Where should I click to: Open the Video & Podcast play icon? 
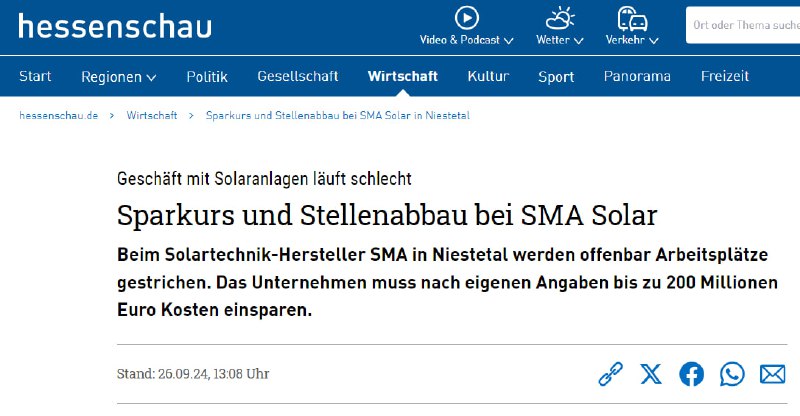466,18
